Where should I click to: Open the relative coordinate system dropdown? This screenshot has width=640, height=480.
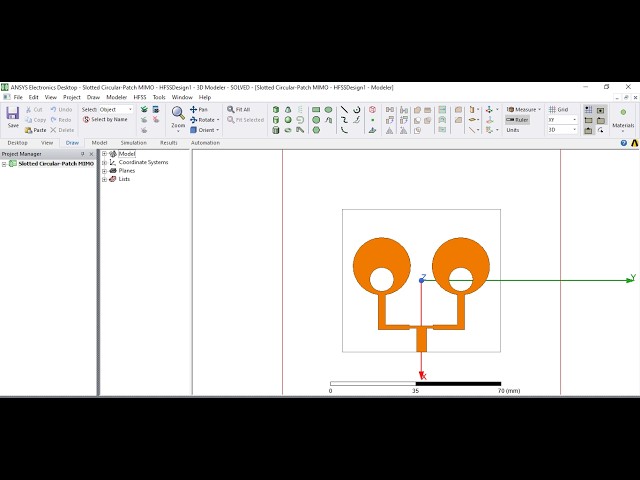click(497, 109)
